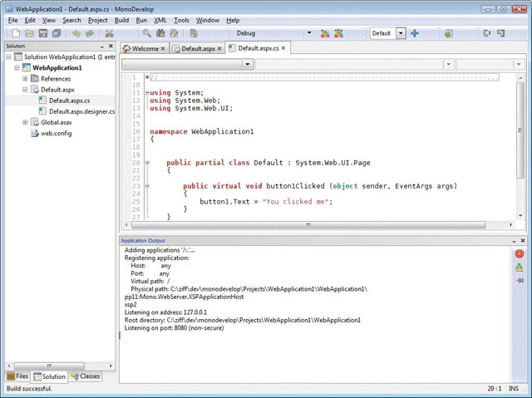Viewport: 532px width, 398px height.
Task: Click the last navigation bracket toolbar icon
Action: [x=500, y=33]
